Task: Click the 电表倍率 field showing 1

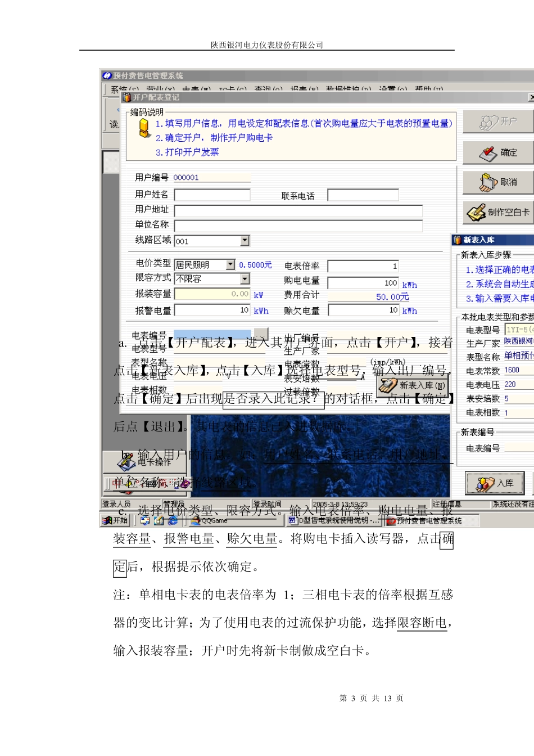Action: coord(363,266)
